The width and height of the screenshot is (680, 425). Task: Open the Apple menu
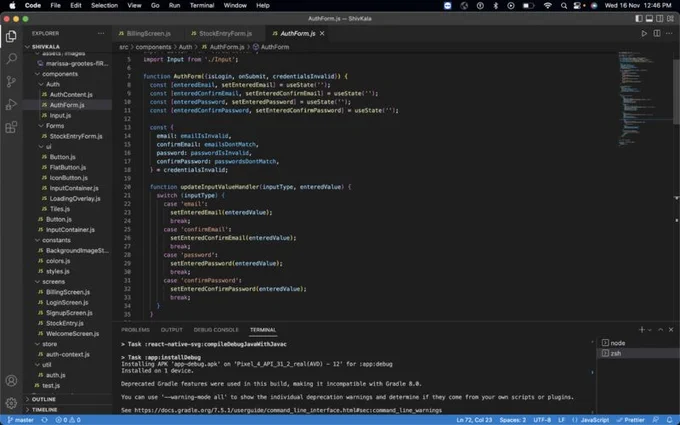(x=12, y=6)
